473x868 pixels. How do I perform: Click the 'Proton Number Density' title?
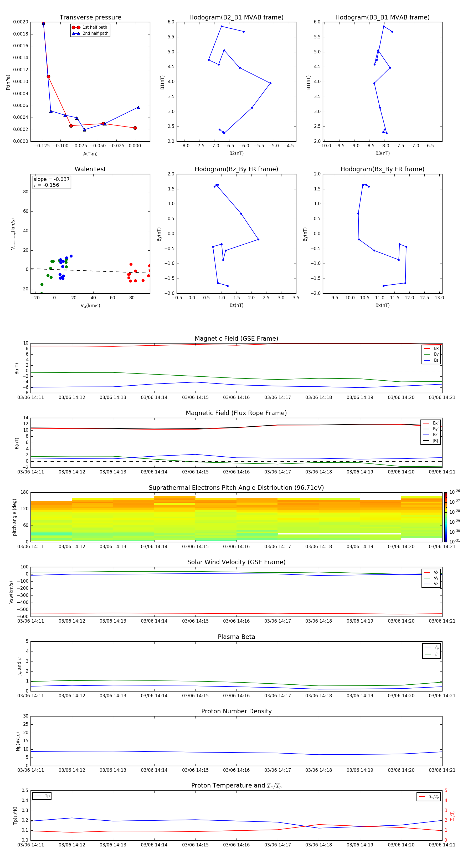pos(236,711)
